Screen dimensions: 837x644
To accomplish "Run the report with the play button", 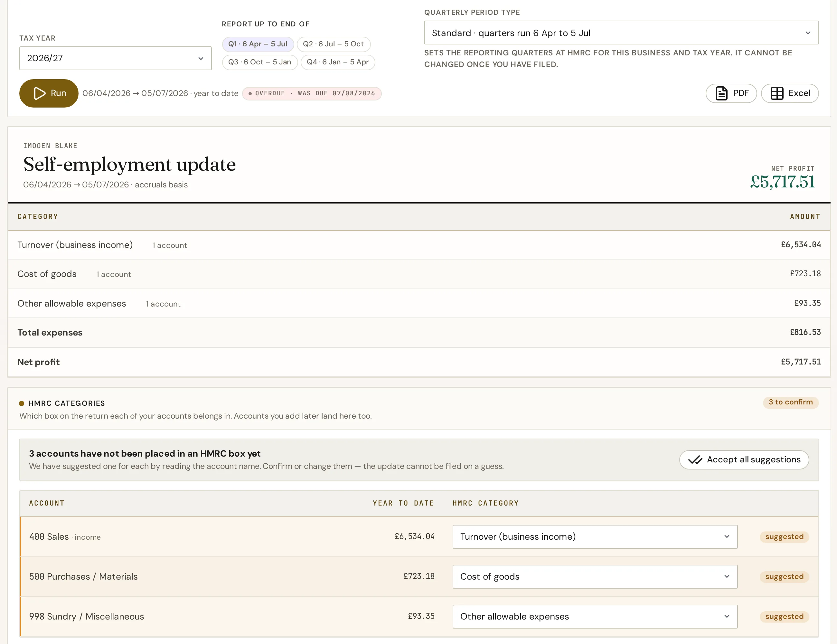I will [x=49, y=93].
